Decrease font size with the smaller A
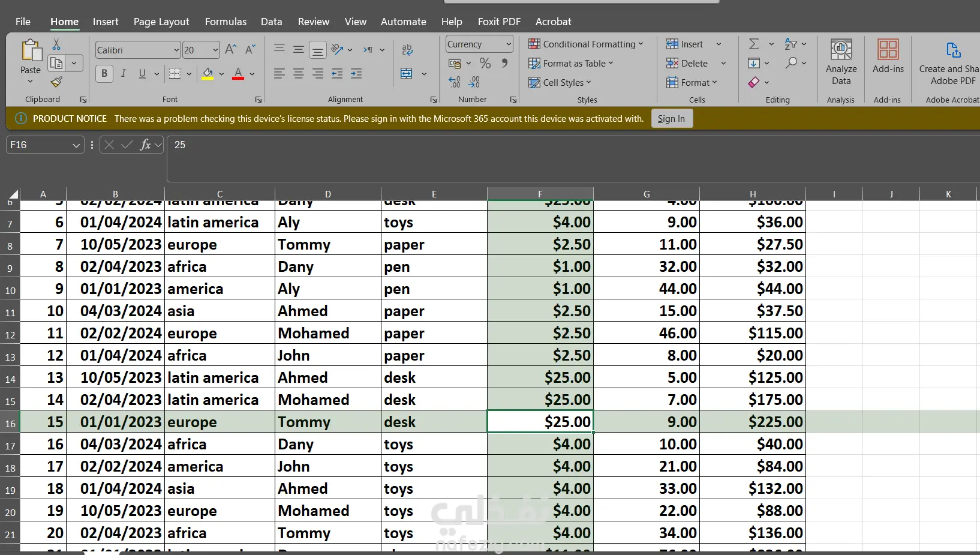This screenshot has width=980, height=555. (x=250, y=50)
